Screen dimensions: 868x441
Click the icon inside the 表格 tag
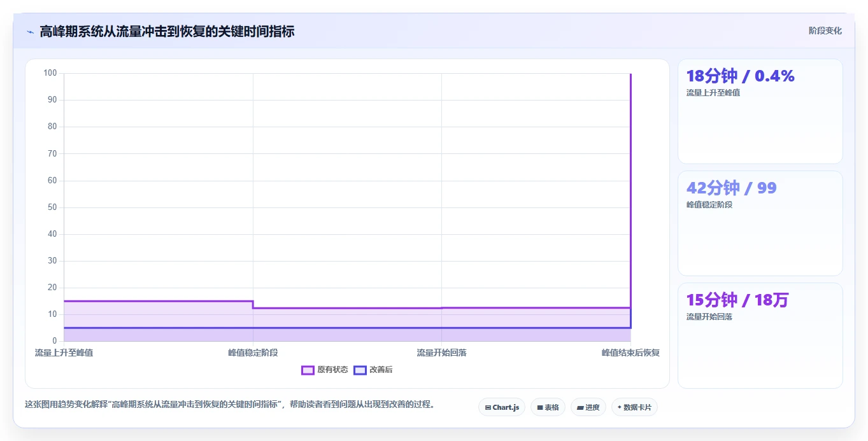pyautogui.click(x=540, y=407)
